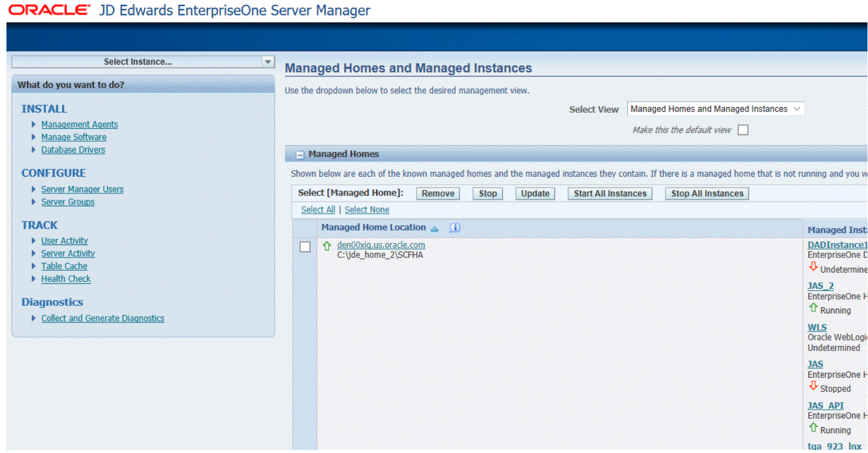Click the arrow bullet beside Management Agents

pos(33,124)
